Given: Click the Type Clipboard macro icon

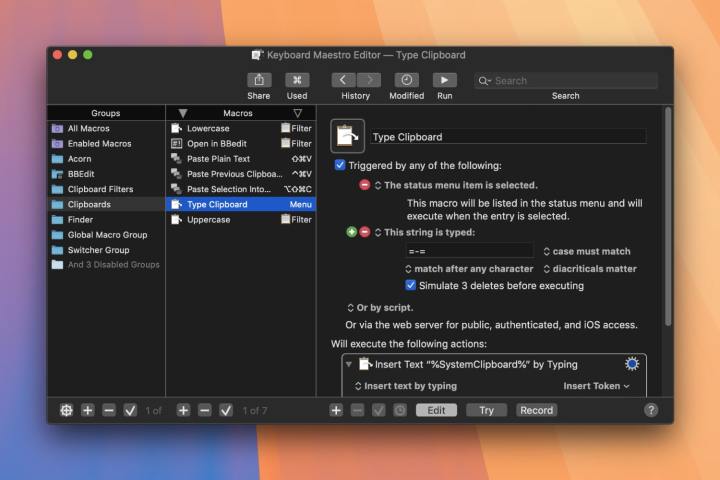Looking at the screenshot, I should [346, 136].
